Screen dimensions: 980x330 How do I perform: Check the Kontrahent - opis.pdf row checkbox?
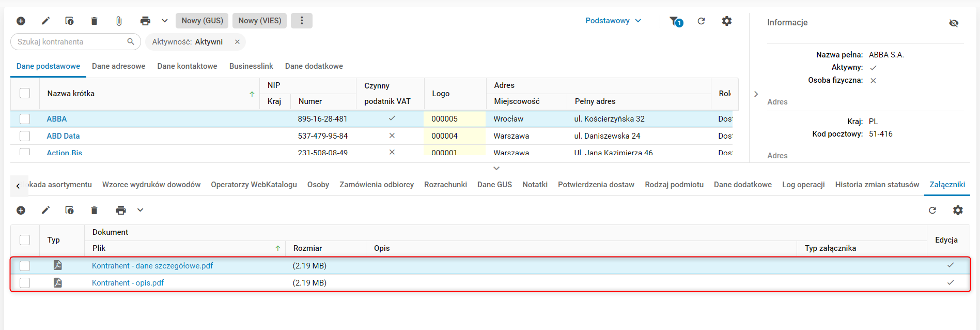point(25,283)
